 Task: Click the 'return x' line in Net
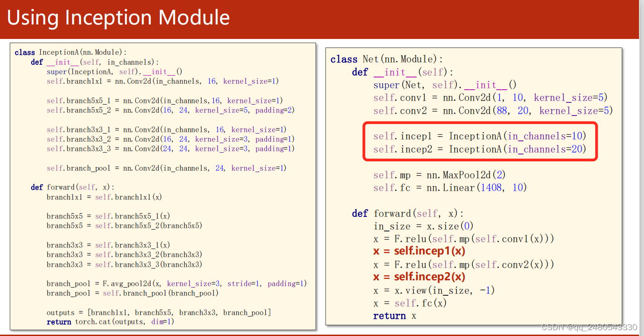coord(394,316)
